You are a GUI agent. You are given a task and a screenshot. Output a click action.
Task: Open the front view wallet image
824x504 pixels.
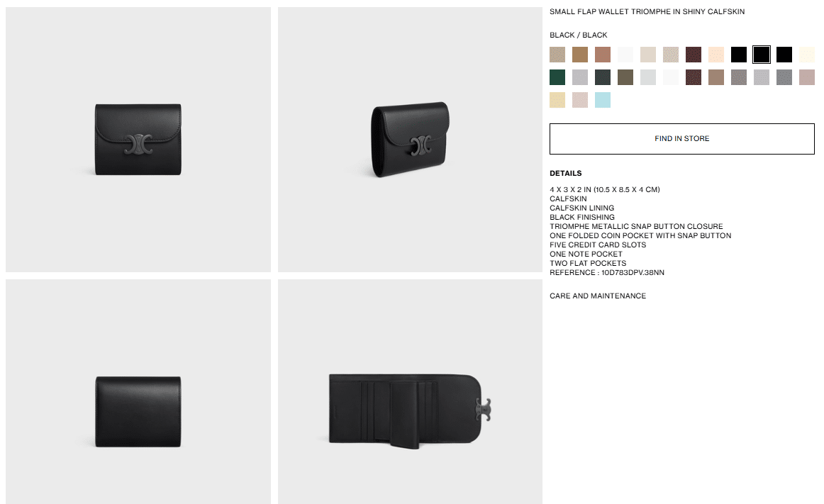[x=138, y=139]
